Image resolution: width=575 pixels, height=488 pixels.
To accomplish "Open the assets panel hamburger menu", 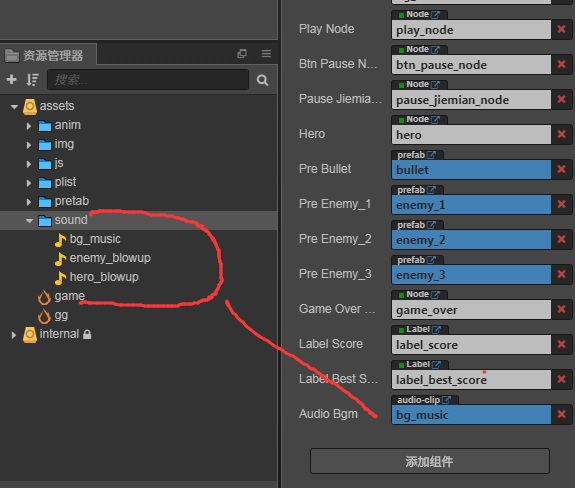I will pyautogui.click(x=266, y=54).
